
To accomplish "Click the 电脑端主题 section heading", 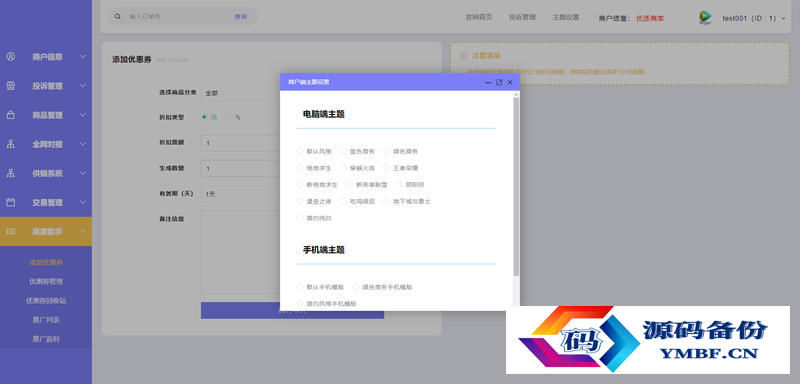I will (x=323, y=114).
